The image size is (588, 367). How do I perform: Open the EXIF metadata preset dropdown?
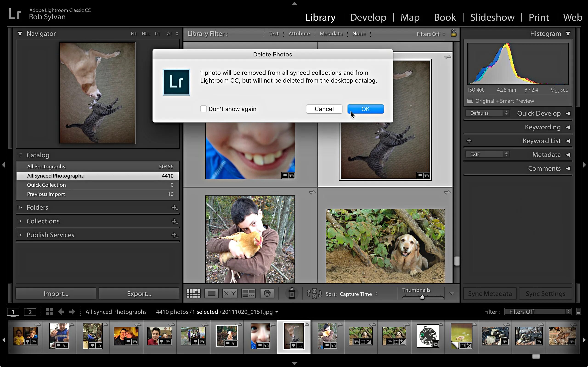click(487, 154)
